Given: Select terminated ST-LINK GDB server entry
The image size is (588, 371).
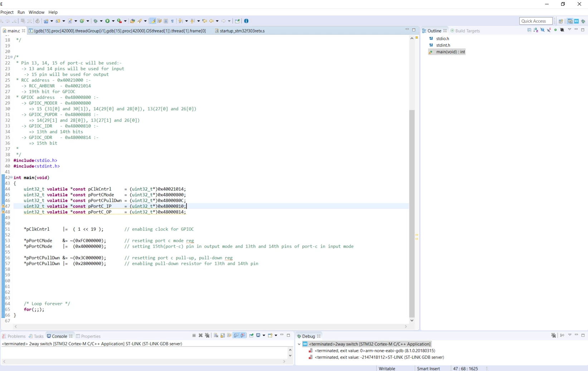Looking at the screenshot, I should pyautogui.click(x=376, y=357).
